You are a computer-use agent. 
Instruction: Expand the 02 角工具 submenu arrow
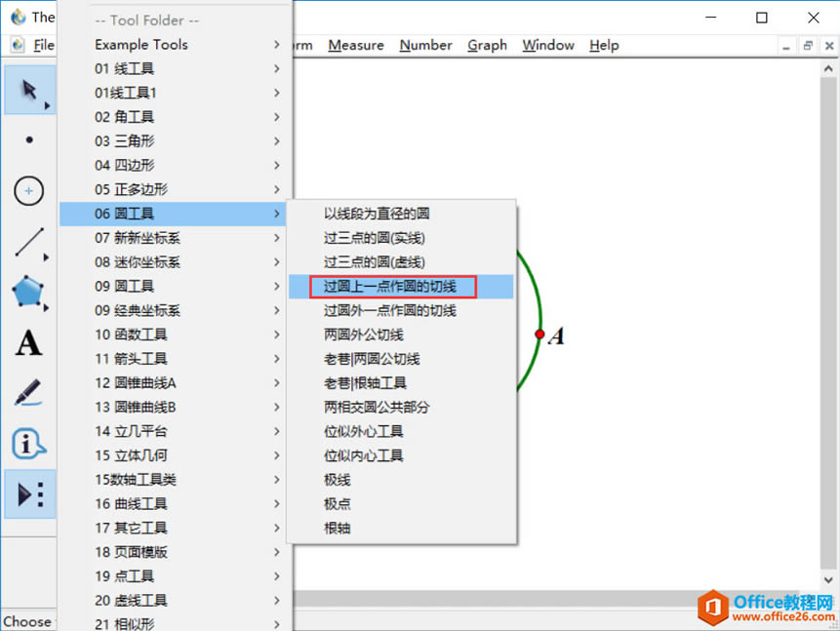[x=276, y=117]
